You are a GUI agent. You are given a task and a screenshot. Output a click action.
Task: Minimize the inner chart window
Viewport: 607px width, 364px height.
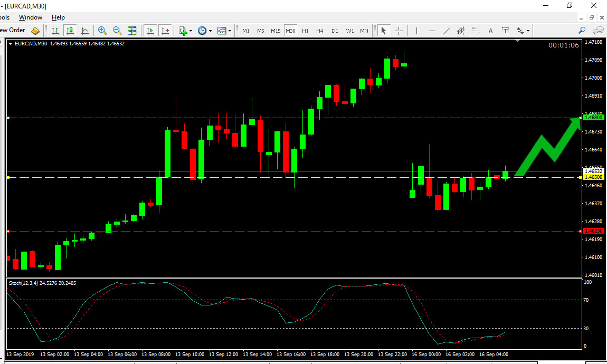pos(581,17)
